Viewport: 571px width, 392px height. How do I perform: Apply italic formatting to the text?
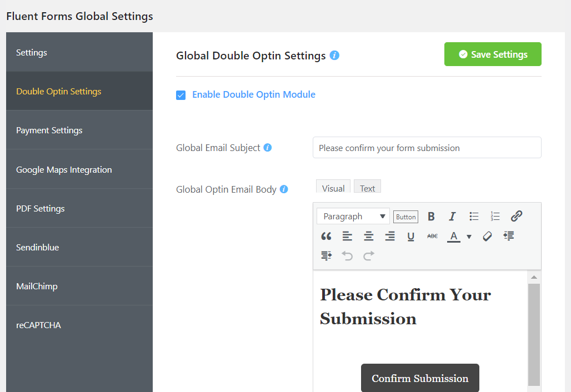tap(452, 216)
